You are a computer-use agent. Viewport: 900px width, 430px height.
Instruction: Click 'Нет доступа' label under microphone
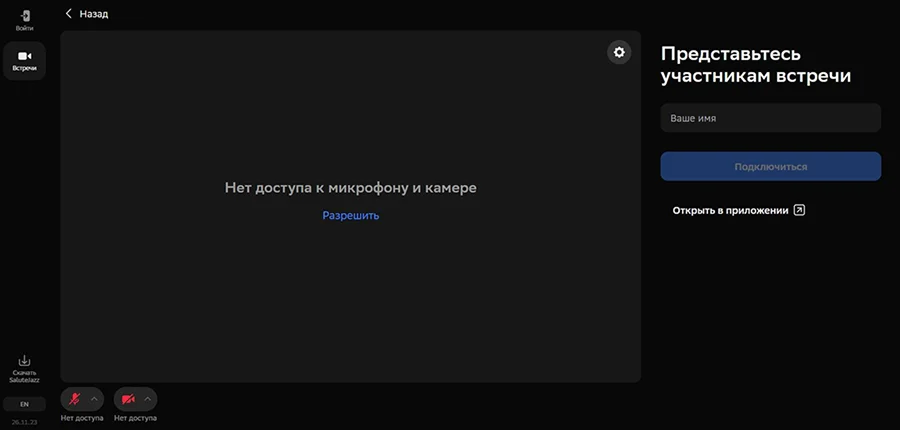point(82,419)
